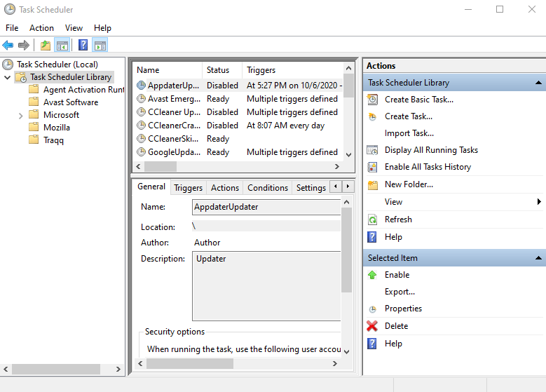546x392 pixels.
Task: Select the CCleanerCra... task row
Action: 238,126
